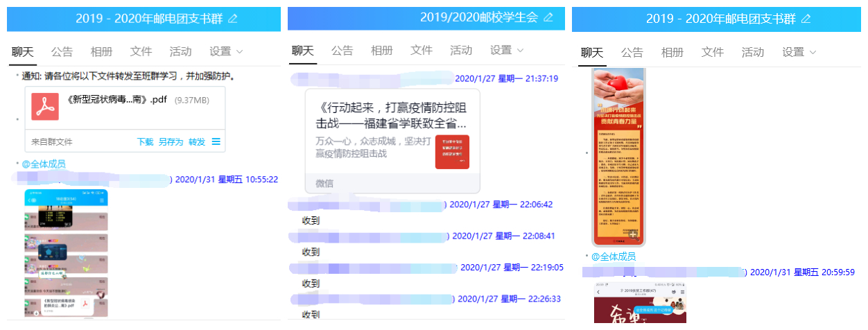Viewport: 868px width, 330px height.
Task: Open the more-options list icon beside 转发
Action: pyautogui.click(x=216, y=141)
